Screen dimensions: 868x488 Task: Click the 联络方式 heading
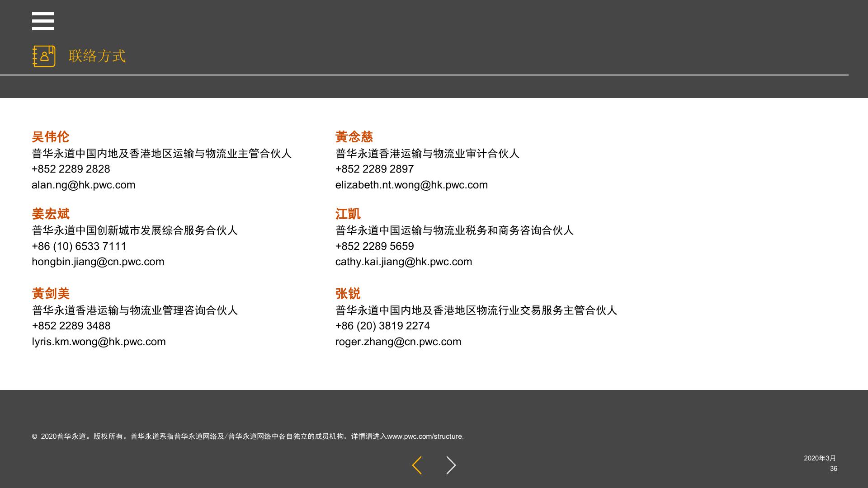(97, 56)
